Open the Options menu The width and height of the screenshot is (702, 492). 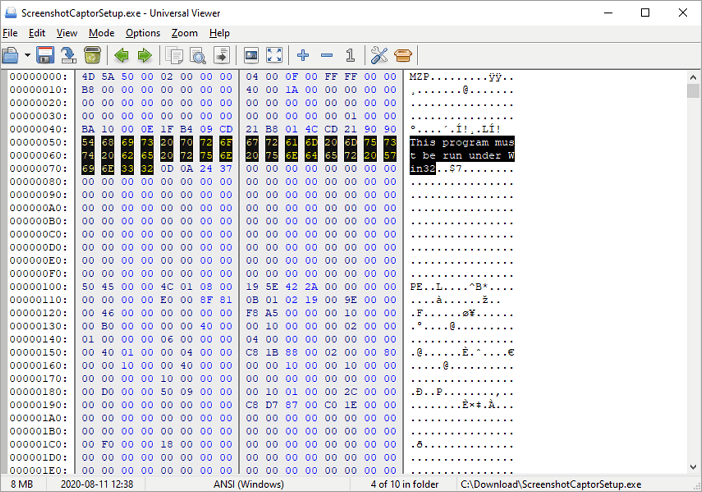tap(143, 33)
